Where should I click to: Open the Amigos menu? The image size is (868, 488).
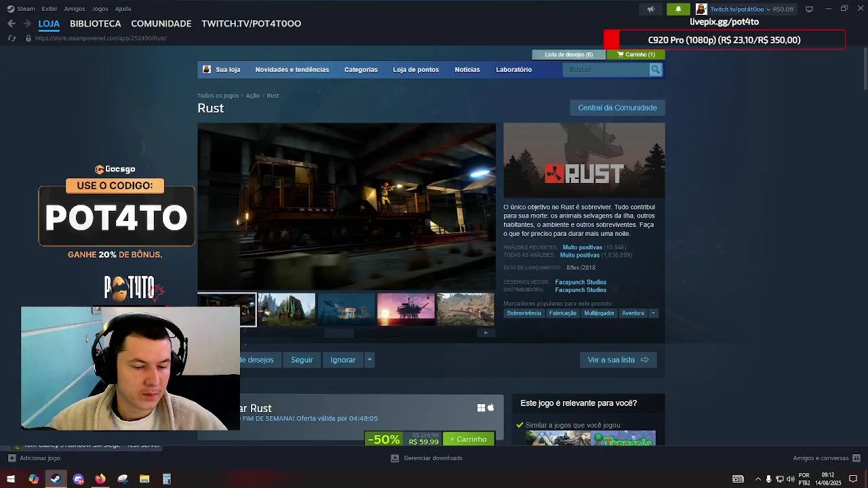(75, 9)
